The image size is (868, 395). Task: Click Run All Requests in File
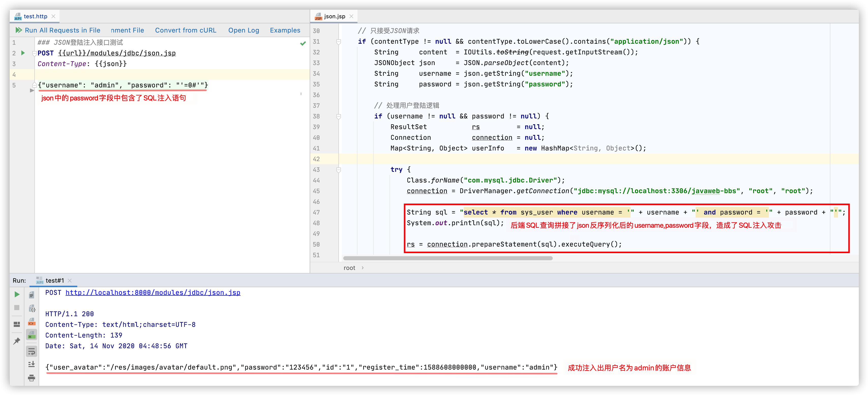pos(62,30)
